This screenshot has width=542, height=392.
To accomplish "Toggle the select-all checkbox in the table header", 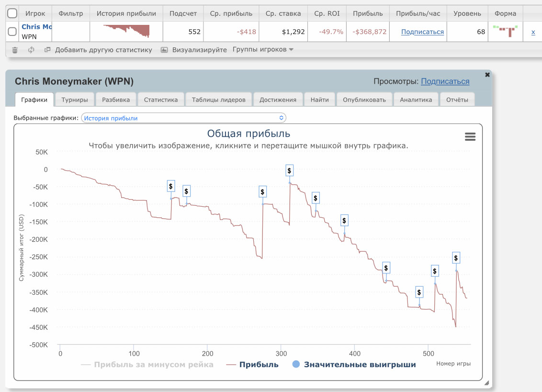I will (12, 13).
